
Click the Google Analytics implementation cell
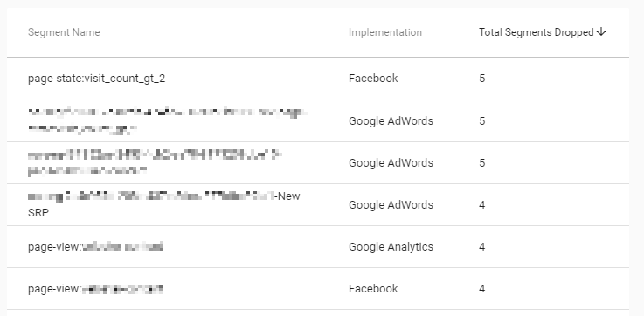[391, 247]
